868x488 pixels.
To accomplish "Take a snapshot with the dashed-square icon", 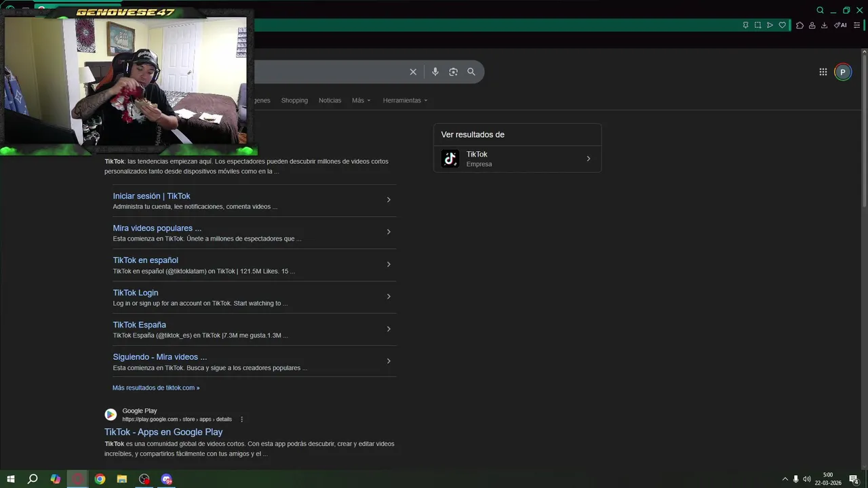I will pyautogui.click(x=757, y=25).
